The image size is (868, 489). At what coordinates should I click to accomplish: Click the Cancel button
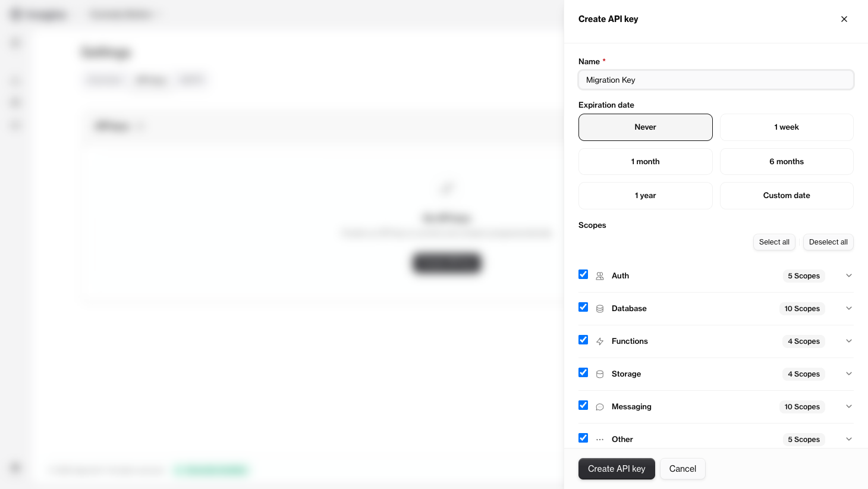[x=683, y=469]
